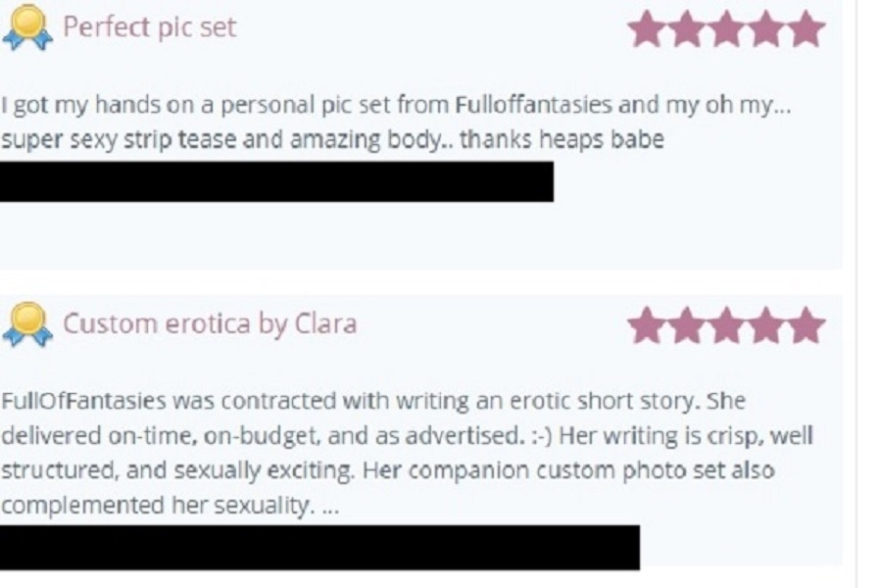This screenshot has width=879, height=588.
Task: Click the first star of Perfect pic set rating
Action: coord(647,28)
